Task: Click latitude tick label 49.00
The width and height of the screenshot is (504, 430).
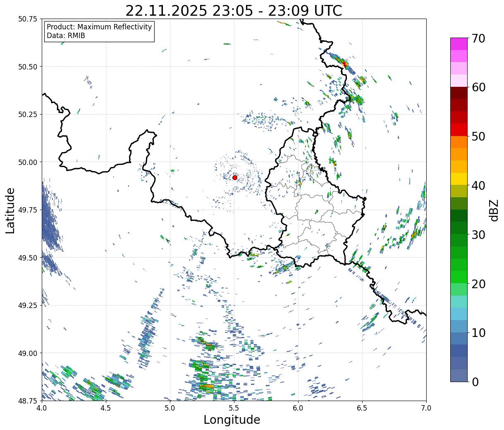Action: [x=28, y=353]
